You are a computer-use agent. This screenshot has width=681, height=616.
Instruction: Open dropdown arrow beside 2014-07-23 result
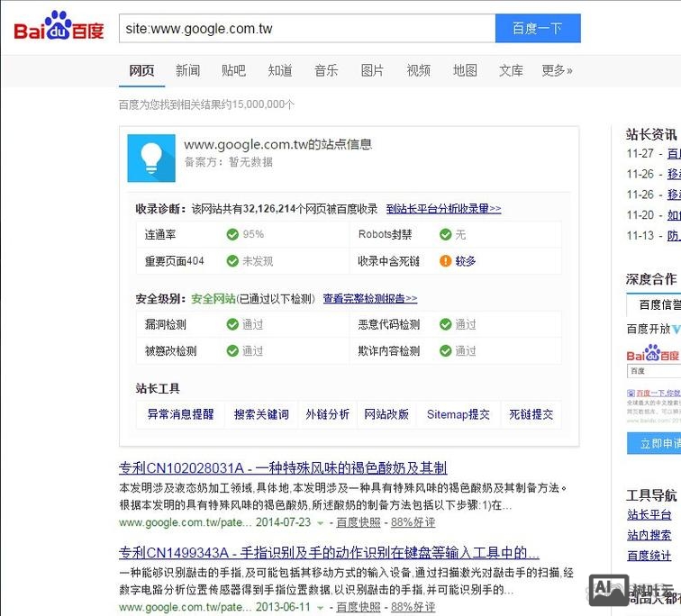tap(320, 523)
